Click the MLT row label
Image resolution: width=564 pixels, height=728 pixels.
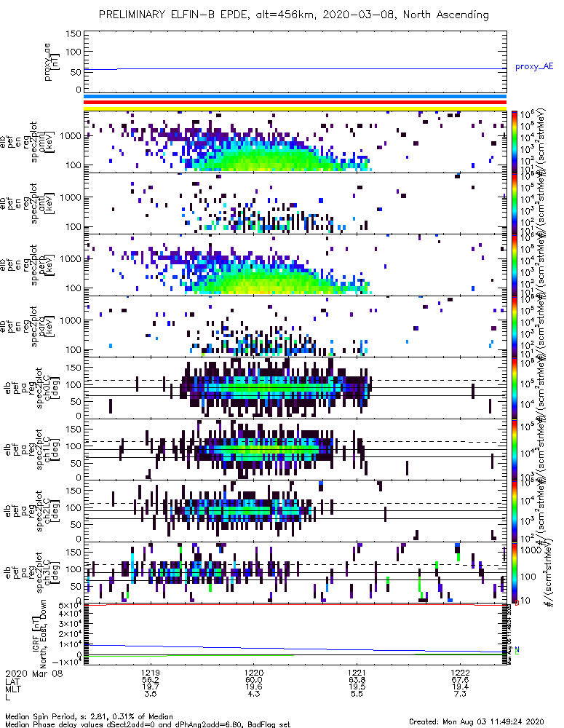(12, 688)
